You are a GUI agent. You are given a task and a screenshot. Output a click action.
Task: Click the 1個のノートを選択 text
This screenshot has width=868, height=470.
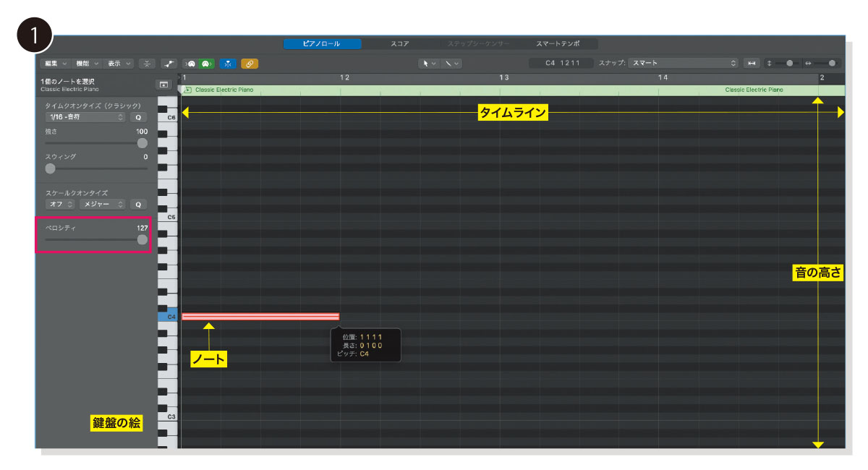(x=67, y=82)
